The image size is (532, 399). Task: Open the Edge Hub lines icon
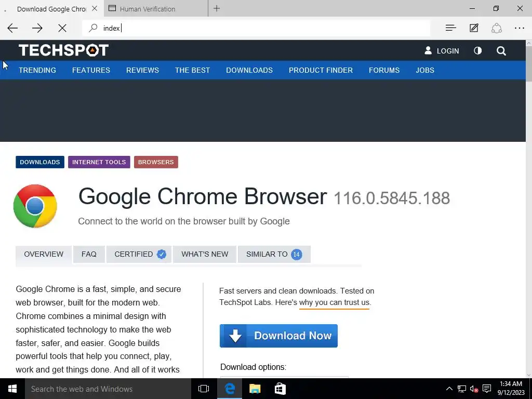pyautogui.click(x=450, y=28)
